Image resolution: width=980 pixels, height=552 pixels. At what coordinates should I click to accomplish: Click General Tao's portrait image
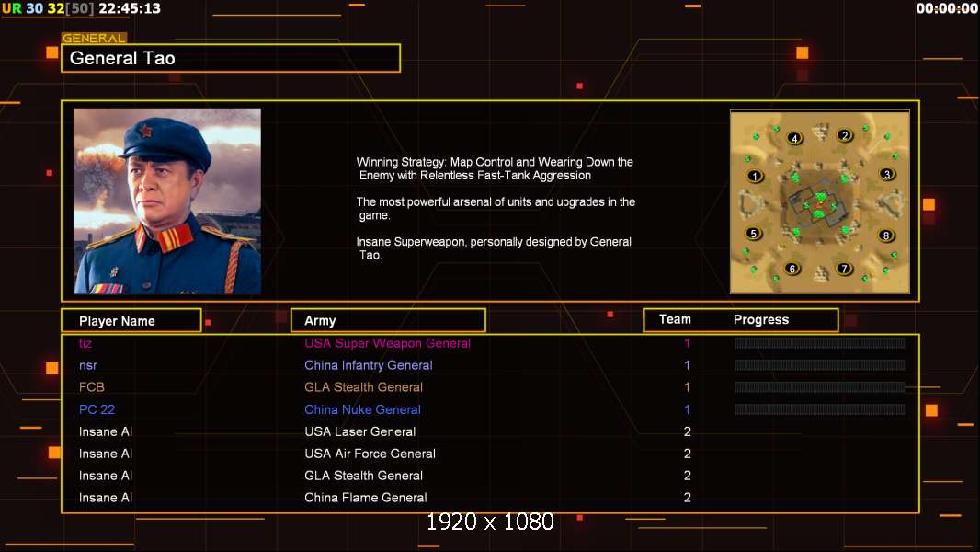(x=167, y=201)
